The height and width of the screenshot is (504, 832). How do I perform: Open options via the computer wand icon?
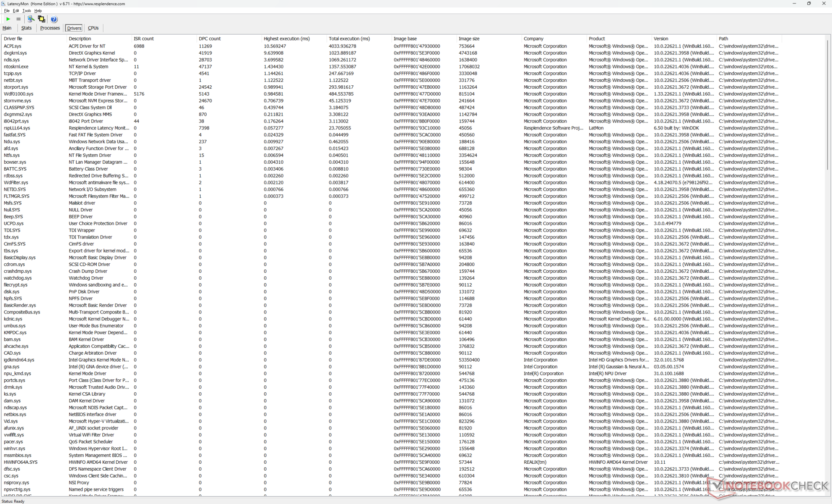point(31,19)
